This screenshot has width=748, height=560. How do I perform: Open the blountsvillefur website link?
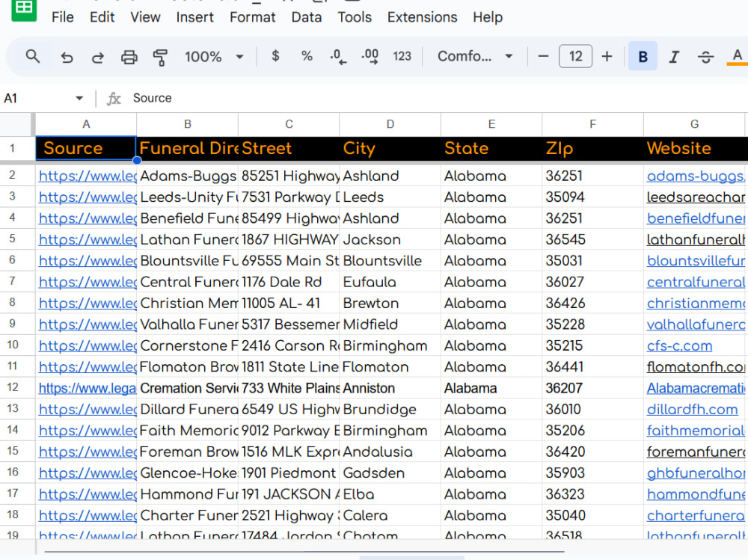click(x=696, y=261)
